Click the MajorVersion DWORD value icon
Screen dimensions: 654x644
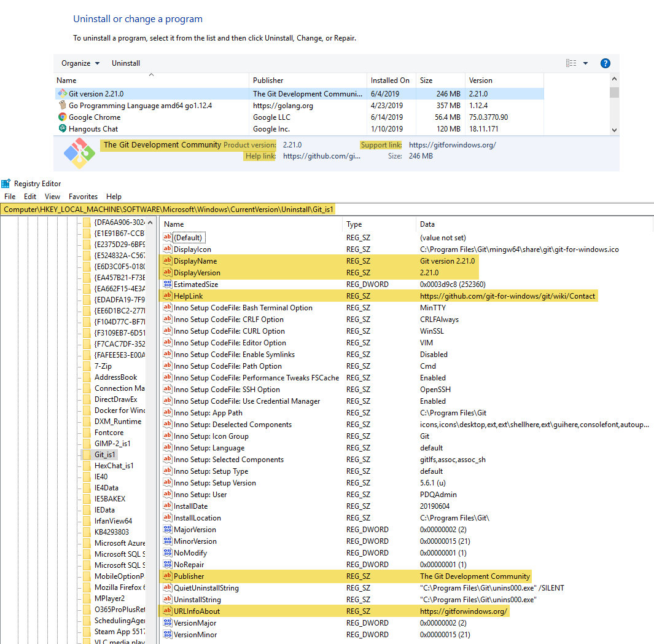click(x=167, y=529)
